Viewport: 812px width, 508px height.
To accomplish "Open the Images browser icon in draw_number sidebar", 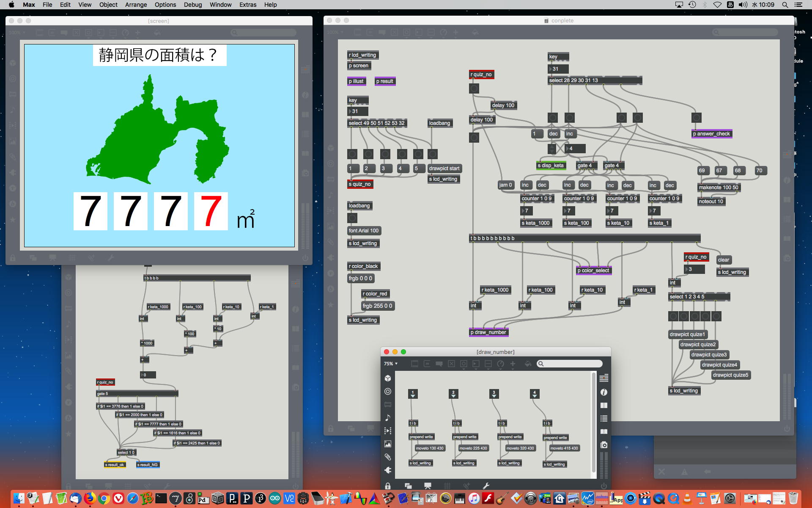I will (x=387, y=444).
